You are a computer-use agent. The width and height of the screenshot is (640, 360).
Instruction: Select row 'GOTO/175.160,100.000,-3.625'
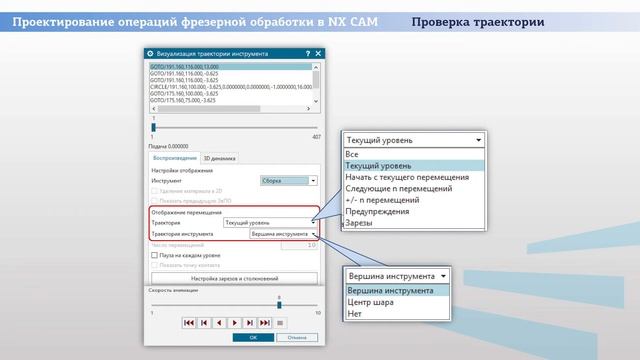pyautogui.click(x=231, y=93)
